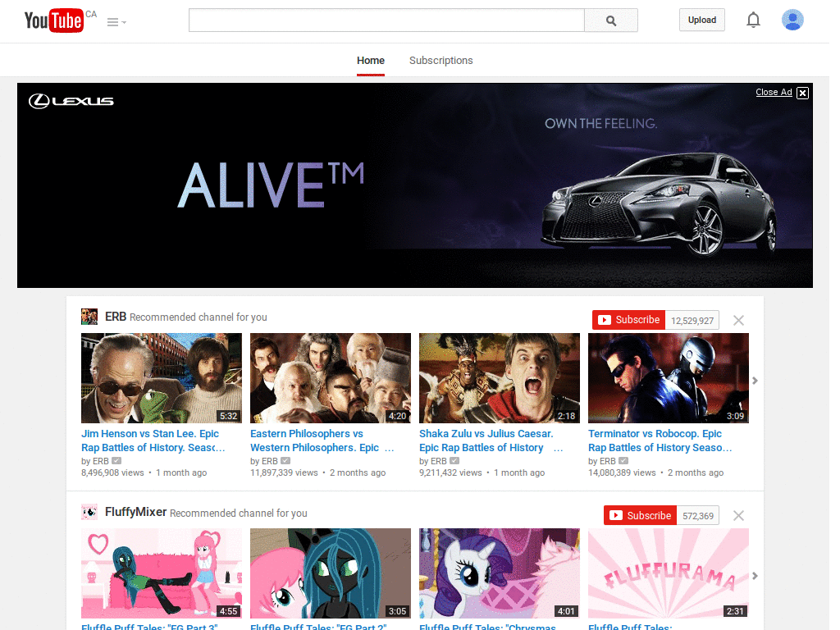Click the Lexus logo in the ad

pyautogui.click(x=71, y=101)
